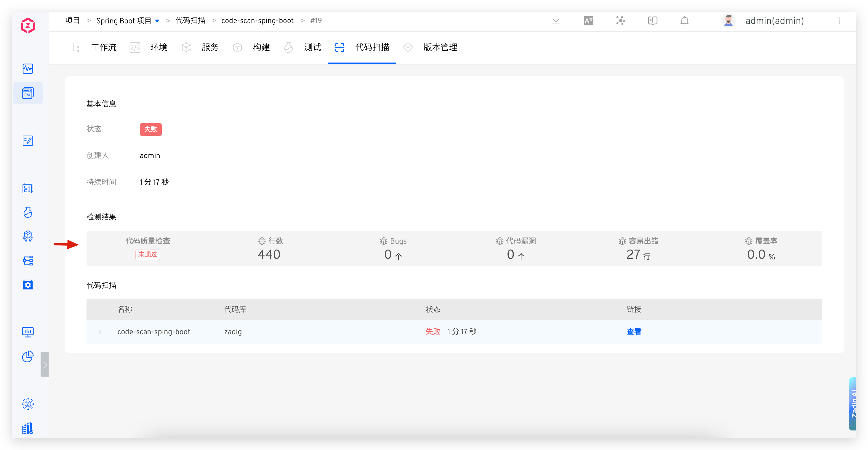Image resolution: width=868 pixels, height=450 pixels.
Task: Go to 代码扫描 breadcrumb link
Action: click(x=190, y=20)
